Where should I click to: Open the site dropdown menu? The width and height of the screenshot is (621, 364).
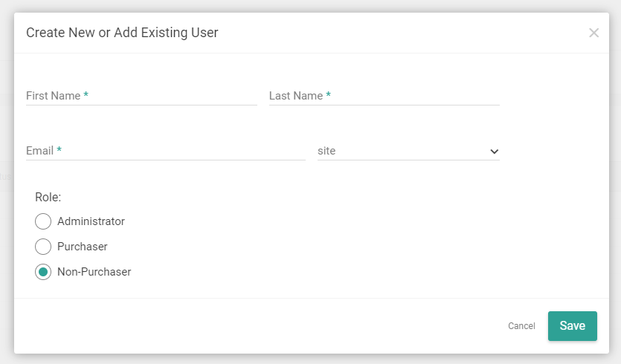[x=408, y=151]
